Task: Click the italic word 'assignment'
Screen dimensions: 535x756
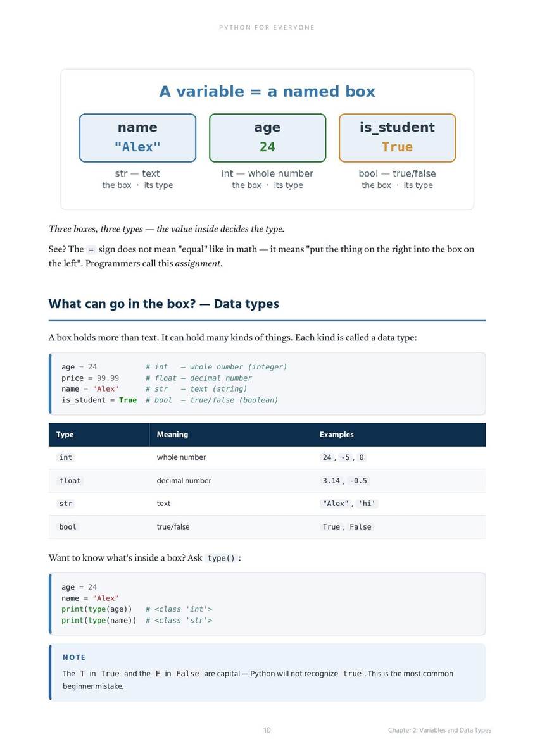Action: (x=198, y=263)
